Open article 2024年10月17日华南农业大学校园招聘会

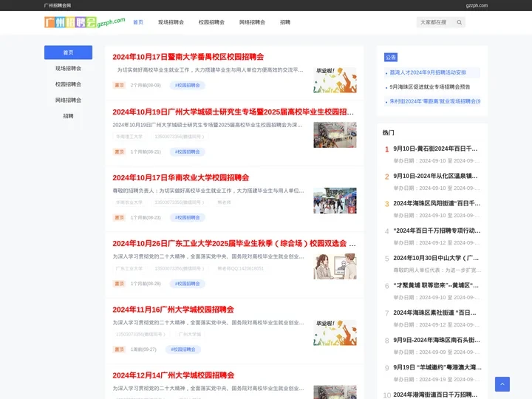click(x=181, y=178)
